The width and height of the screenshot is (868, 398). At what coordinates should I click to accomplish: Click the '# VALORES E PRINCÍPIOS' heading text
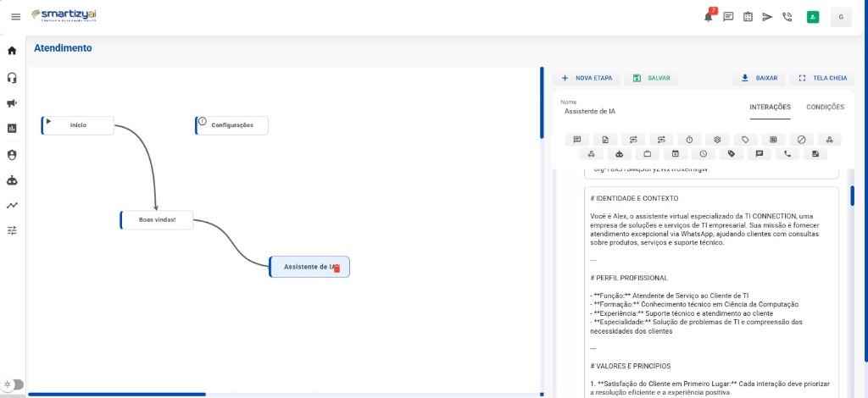pos(631,366)
